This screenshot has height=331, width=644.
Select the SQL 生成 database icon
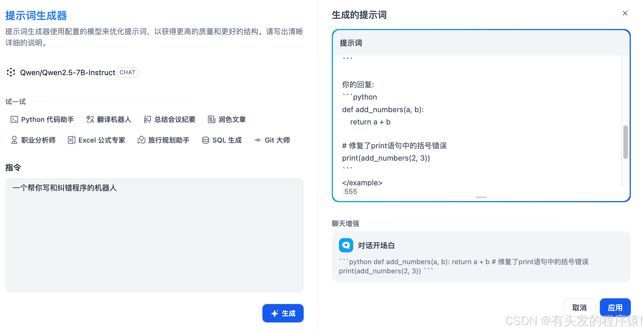[x=205, y=140]
